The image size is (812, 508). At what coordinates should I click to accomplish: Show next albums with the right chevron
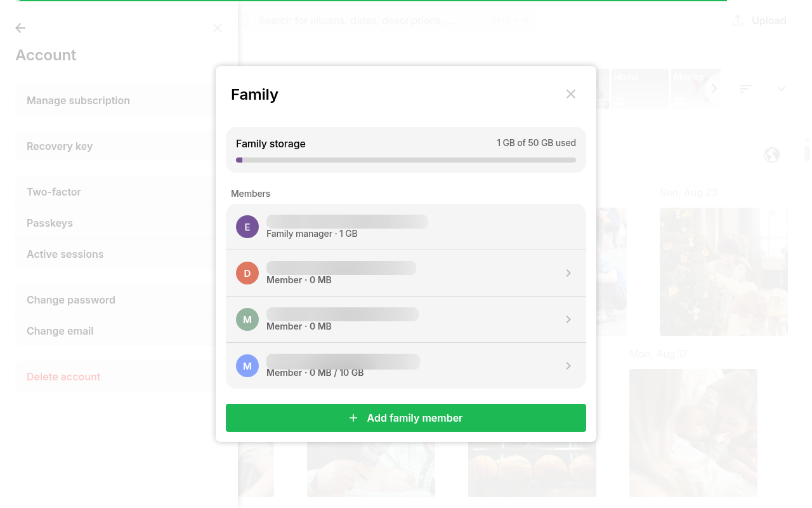coord(714,88)
